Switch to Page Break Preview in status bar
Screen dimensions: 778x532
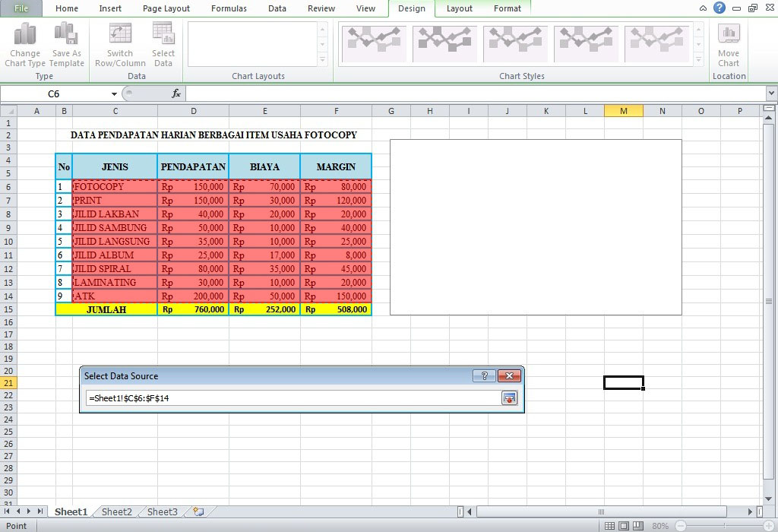[x=638, y=526]
